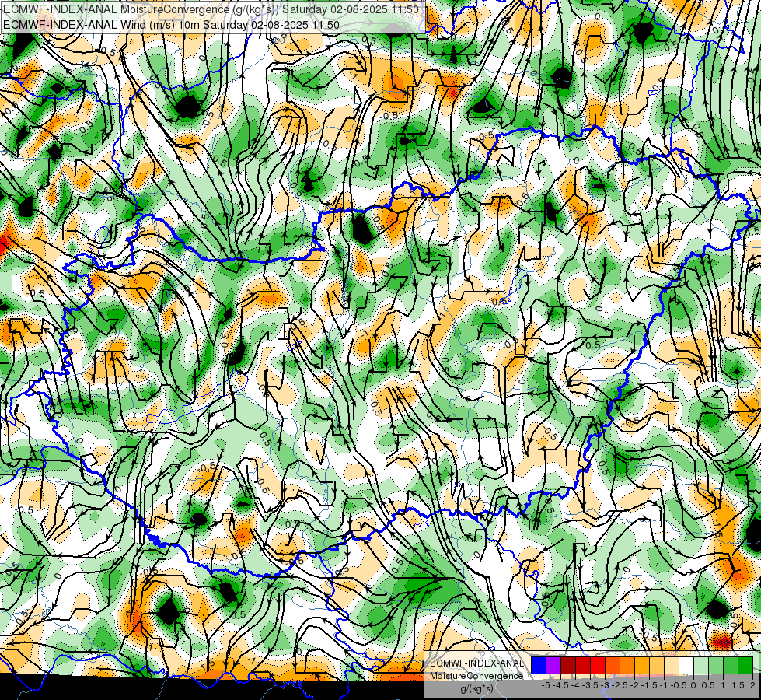The height and width of the screenshot is (700, 761).
Task: Click the legend tick value -4.5
Action: click(x=560, y=685)
